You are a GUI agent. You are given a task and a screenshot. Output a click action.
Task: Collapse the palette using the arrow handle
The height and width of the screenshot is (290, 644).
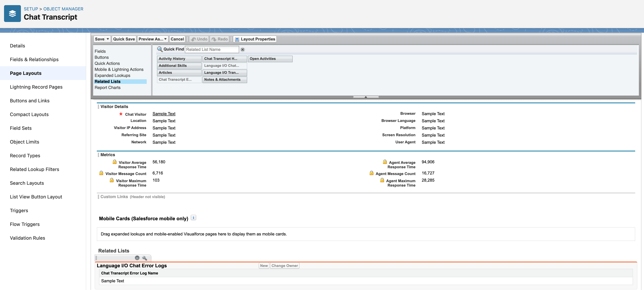[x=366, y=97]
